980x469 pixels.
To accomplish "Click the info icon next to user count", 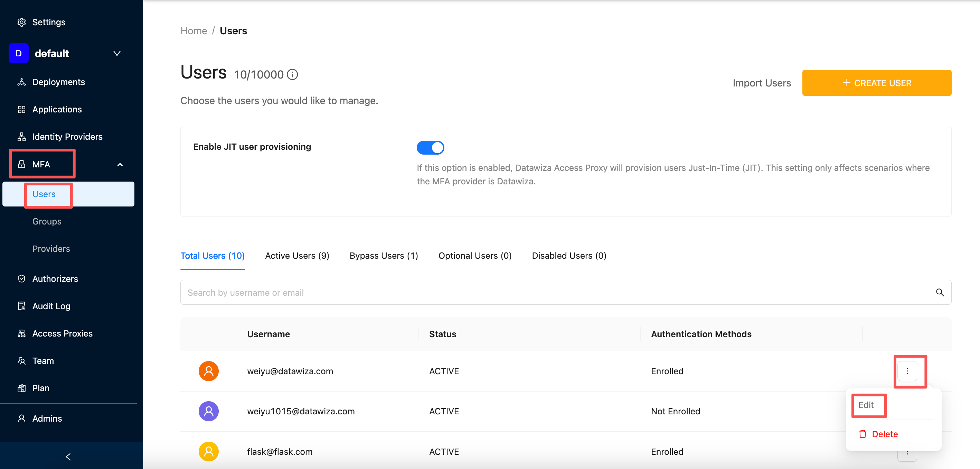I will 292,74.
